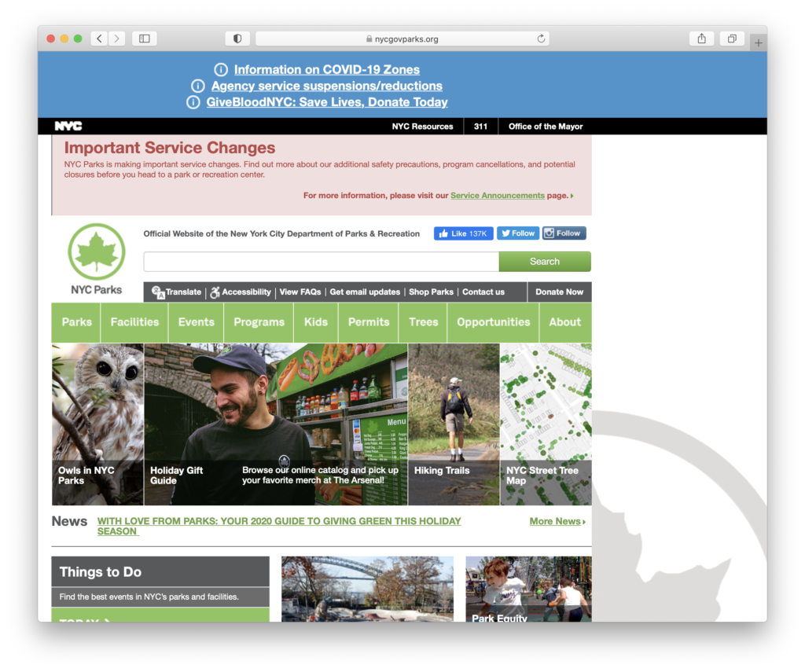
Task: Click the site search text field
Action: (322, 261)
